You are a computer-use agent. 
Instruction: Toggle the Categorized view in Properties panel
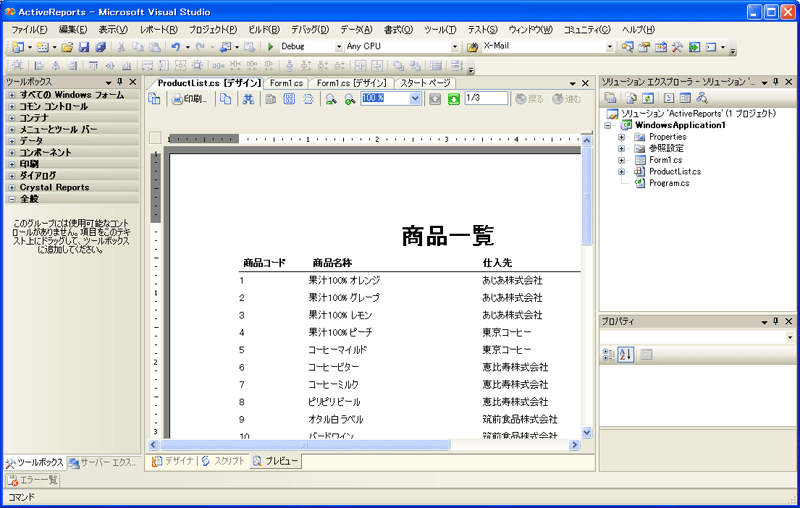pos(609,354)
